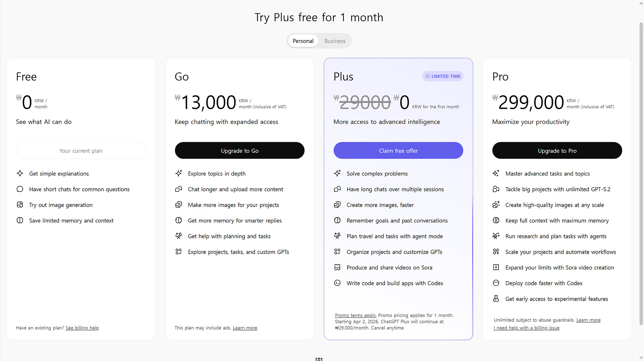Click the memory brain icon in the Go plan
644x361 pixels.
pyautogui.click(x=178, y=220)
